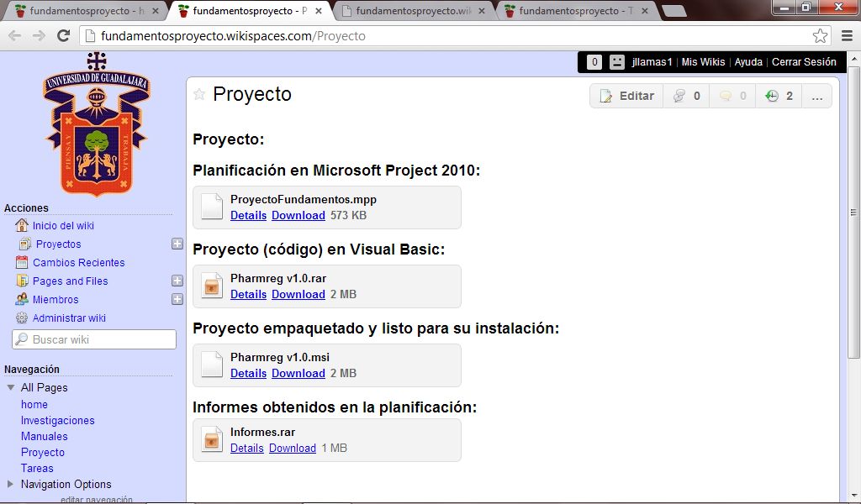Open Details for Informes.rar
The width and height of the screenshot is (861, 504).
[x=247, y=449]
